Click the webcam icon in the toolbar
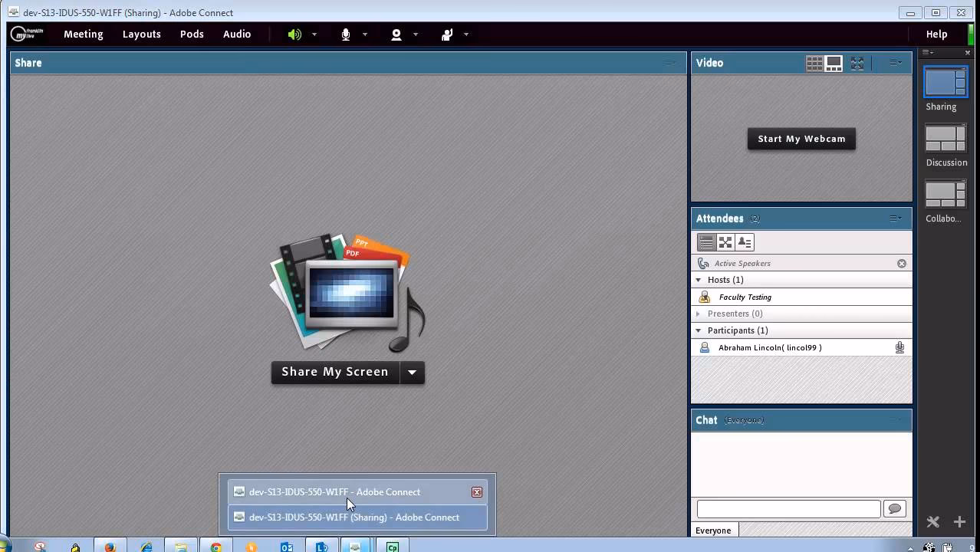The width and height of the screenshot is (980, 552). [396, 34]
